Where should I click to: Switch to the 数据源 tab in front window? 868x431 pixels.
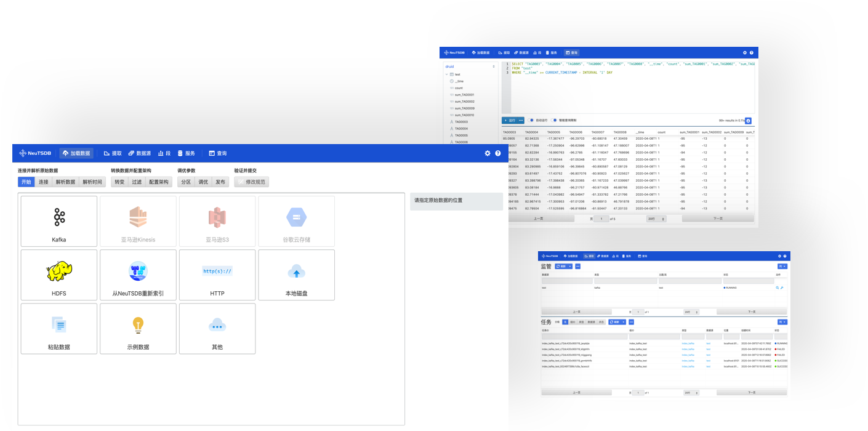click(140, 153)
